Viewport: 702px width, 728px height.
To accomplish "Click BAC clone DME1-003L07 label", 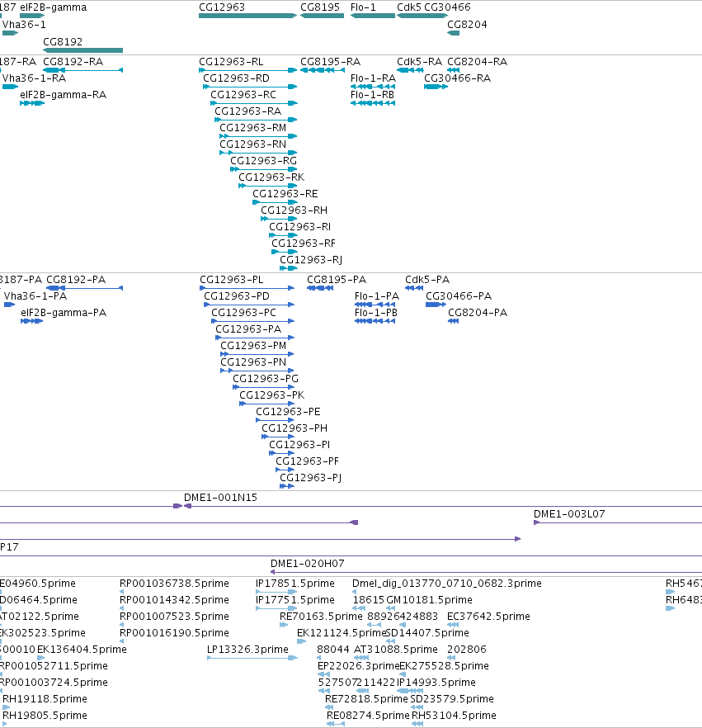I will pyautogui.click(x=569, y=514).
